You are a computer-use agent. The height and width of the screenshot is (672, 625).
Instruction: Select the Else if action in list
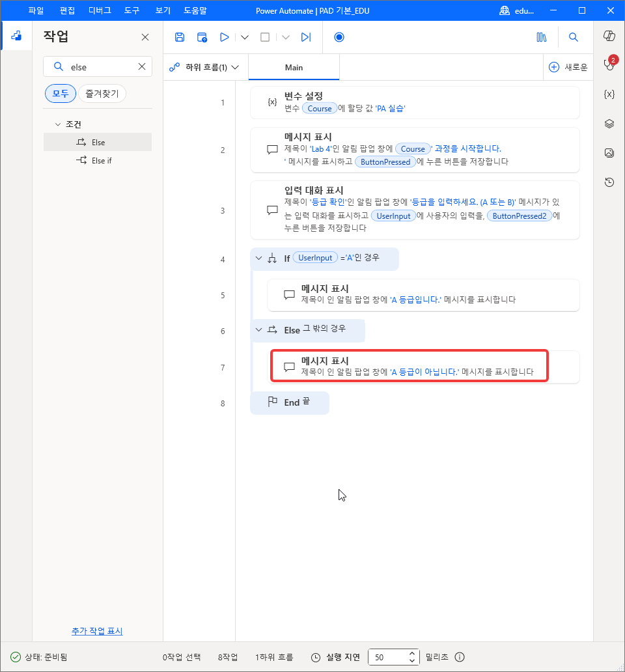[x=98, y=160]
